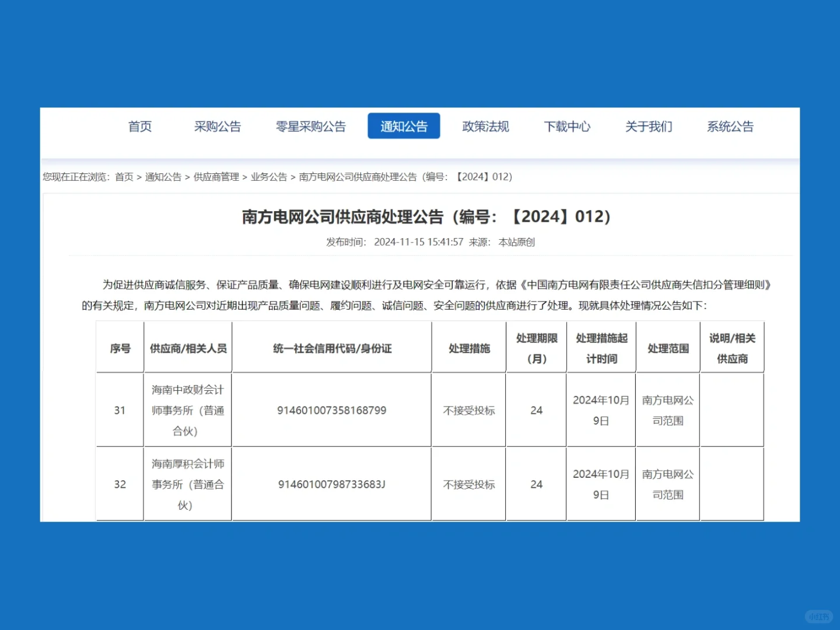The height and width of the screenshot is (630, 840).
Task: Click the 统一社会信用代码/身份证 column header
Action: coord(332,348)
